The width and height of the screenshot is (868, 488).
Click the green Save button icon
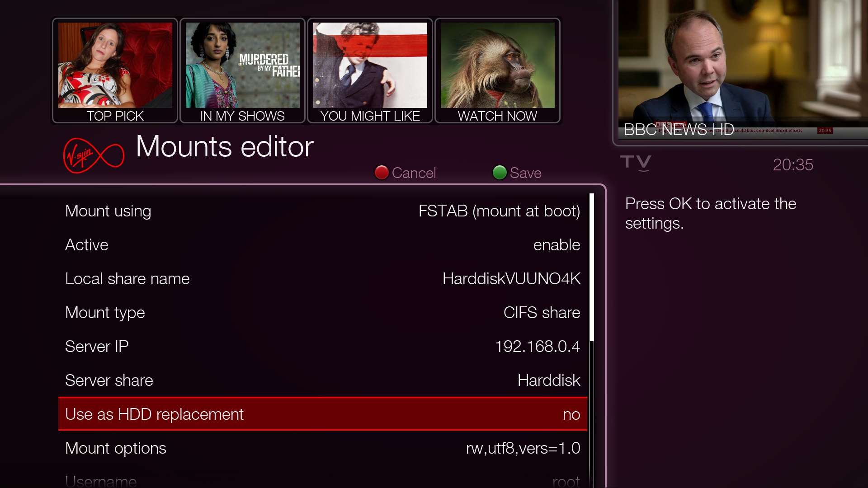coord(500,173)
